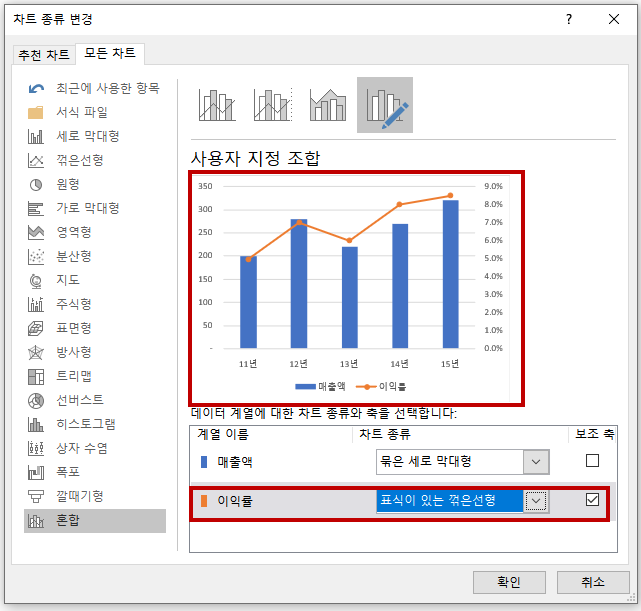The width and height of the screenshot is (641, 611).
Task: Select the clustered column-line combo chart icon
Action: 217,105
